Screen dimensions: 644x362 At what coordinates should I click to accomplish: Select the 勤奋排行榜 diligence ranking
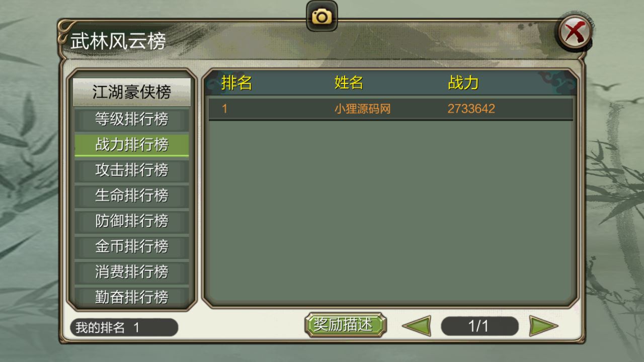click(132, 297)
